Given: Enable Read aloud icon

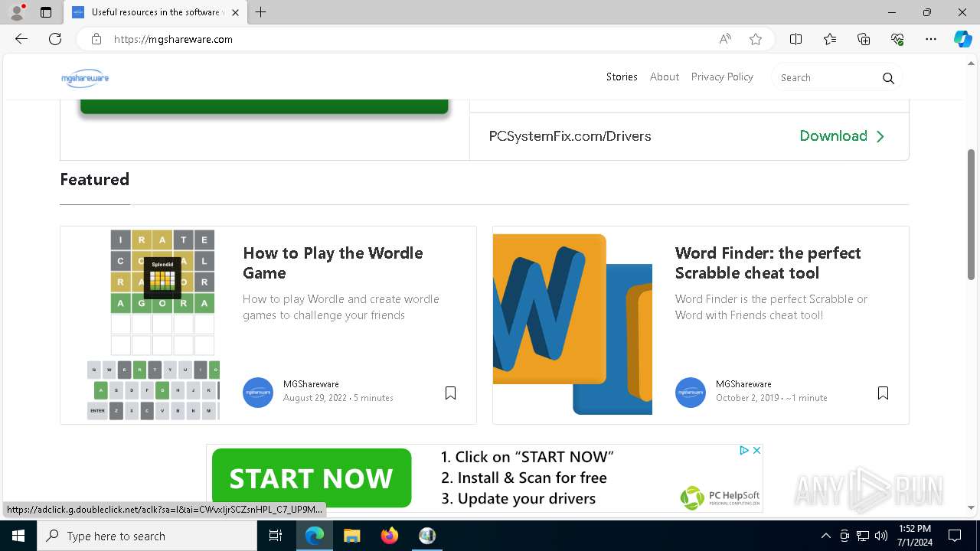Looking at the screenshot, I should [x=725, y=39].
